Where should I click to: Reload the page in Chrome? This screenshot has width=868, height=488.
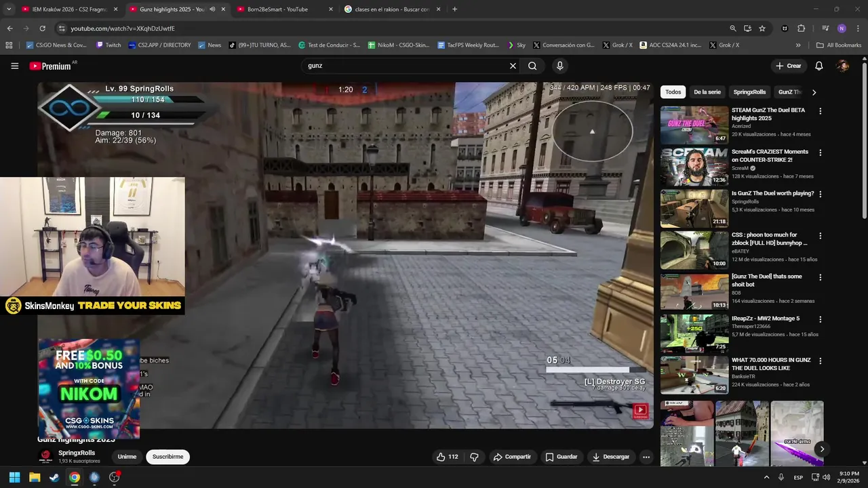coord(42,28)
